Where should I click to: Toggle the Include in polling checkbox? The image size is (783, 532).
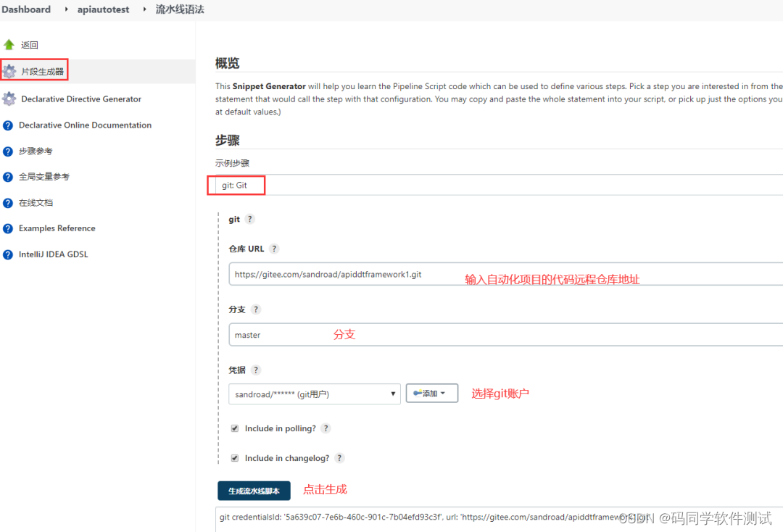(x=235, y=428)
